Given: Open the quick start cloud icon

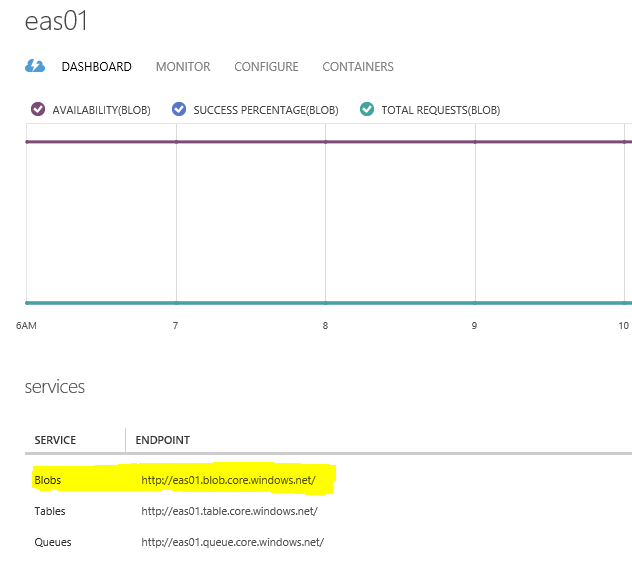Looking at the screenshot, I should pyautogui.click(x=35, y=66).
